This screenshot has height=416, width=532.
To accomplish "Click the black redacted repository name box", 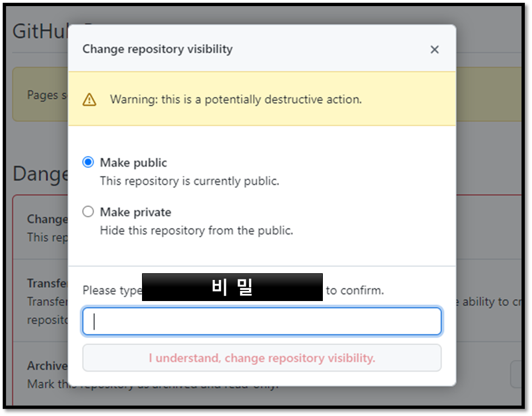I will coord(232,287).
